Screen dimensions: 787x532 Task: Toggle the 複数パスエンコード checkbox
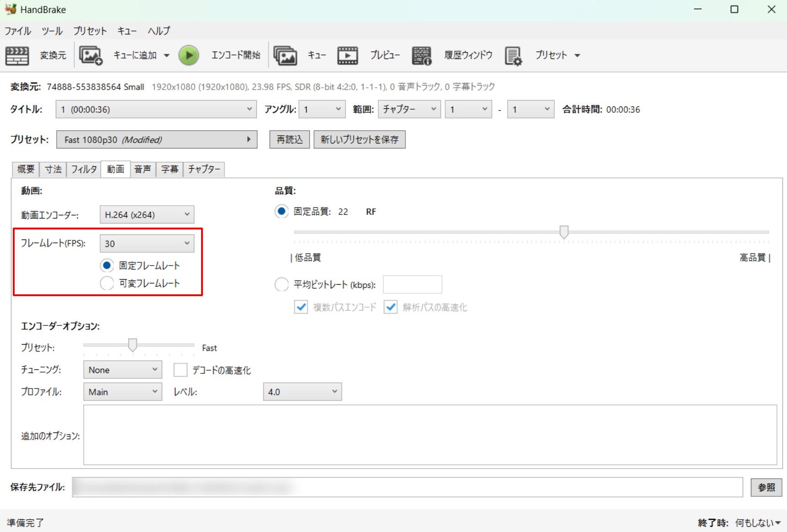[x=301, y=307]
